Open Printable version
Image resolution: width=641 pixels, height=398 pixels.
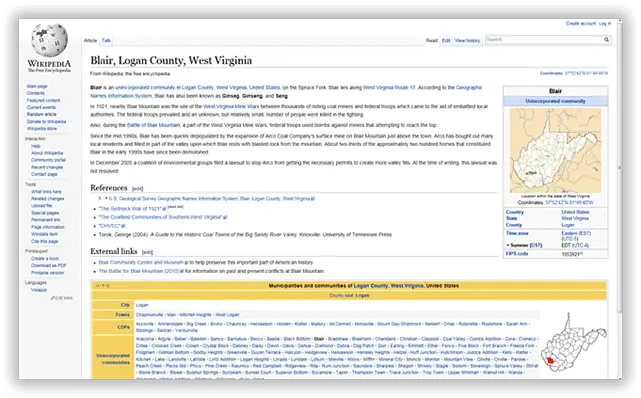tap(47, 273)
